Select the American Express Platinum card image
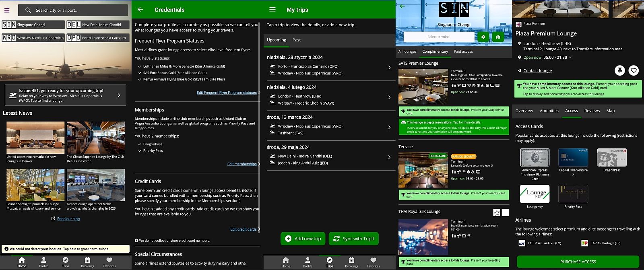Screen dimensions: 644x270 535,157
